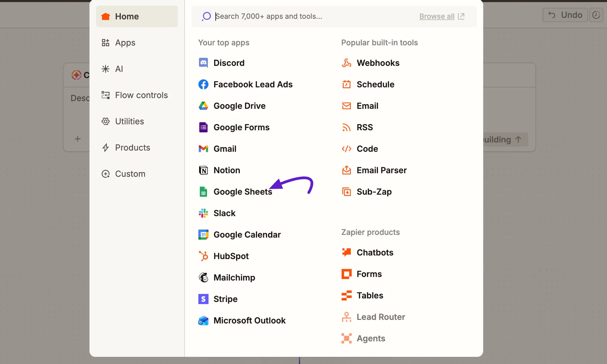Open Flow controls category

tap(137, 95)
